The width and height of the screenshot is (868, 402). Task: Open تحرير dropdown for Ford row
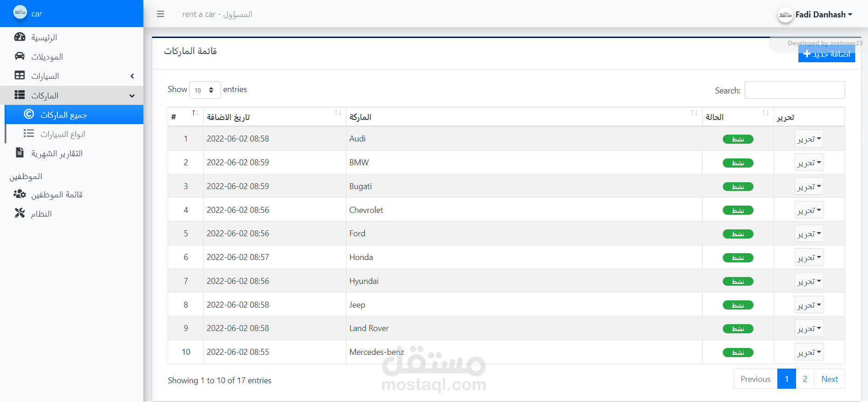pos(809,234)
